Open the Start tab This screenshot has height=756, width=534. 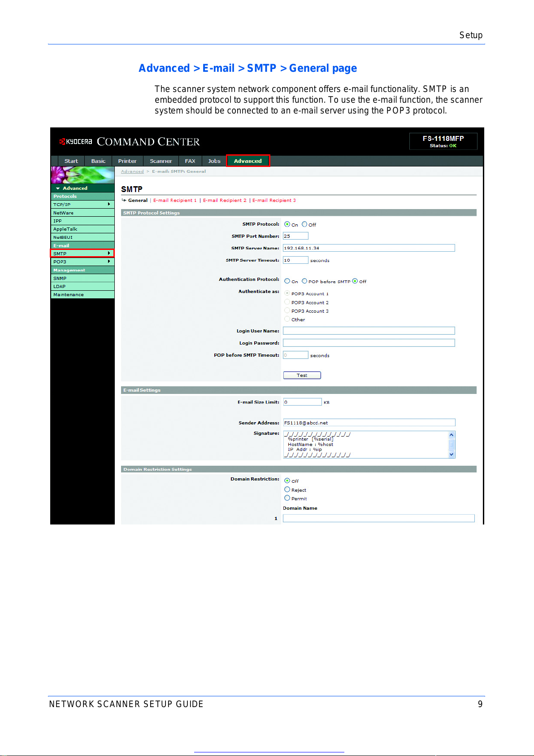(71, 161)
